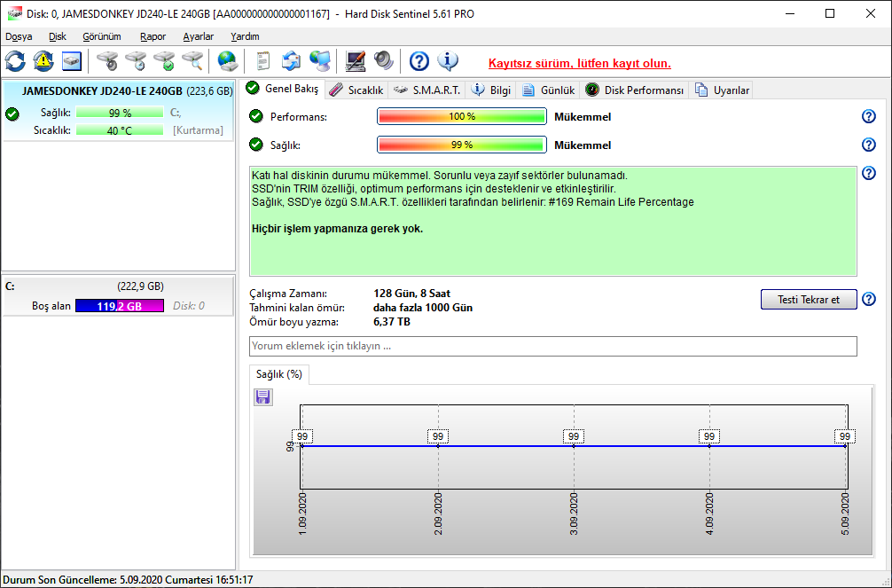Click the disk with magnifier toolbar icon
This screenshot has width=892, height=588.
(192, 61)
